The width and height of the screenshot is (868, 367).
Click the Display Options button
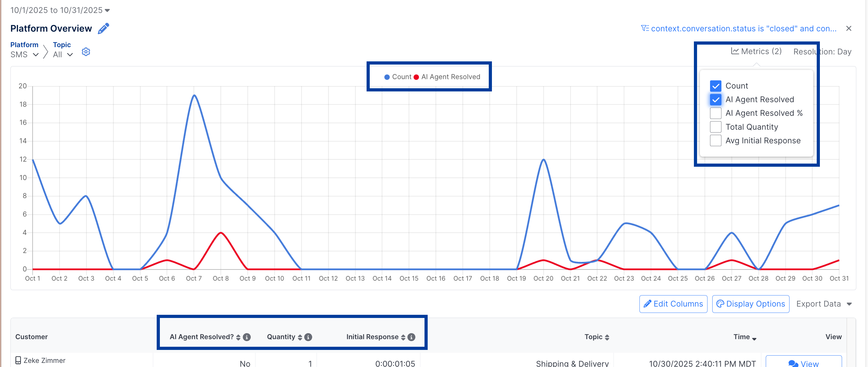[x=751, y=304]
